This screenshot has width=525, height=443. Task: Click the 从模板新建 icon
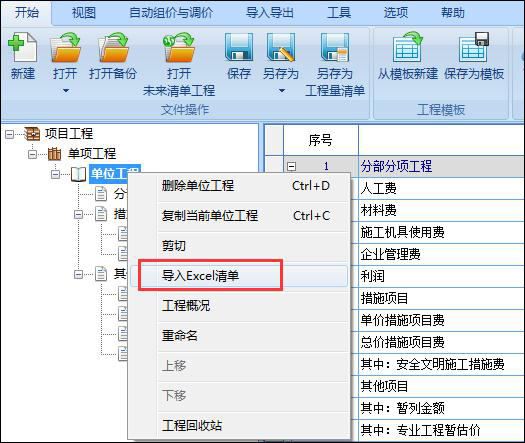[x=408, y=47]
